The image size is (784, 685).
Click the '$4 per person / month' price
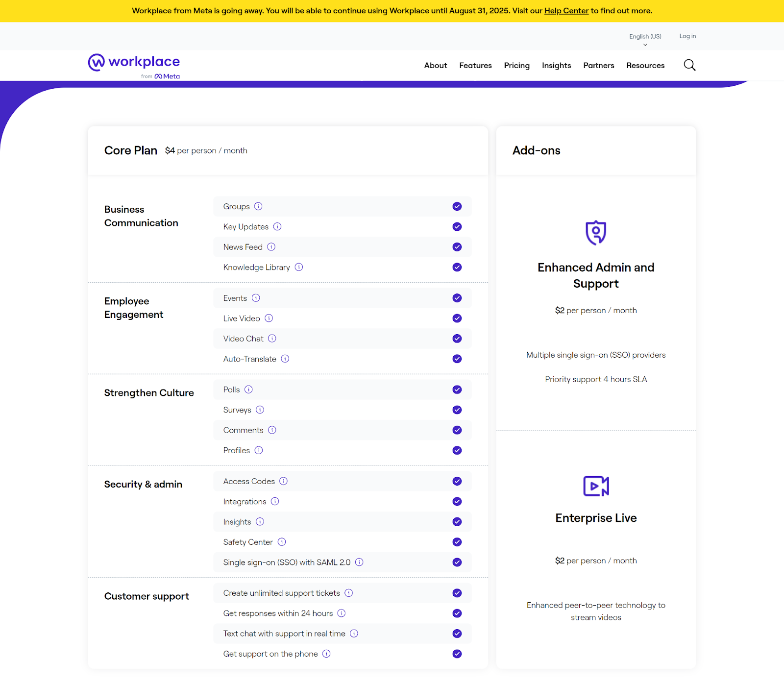click(206, 150)
